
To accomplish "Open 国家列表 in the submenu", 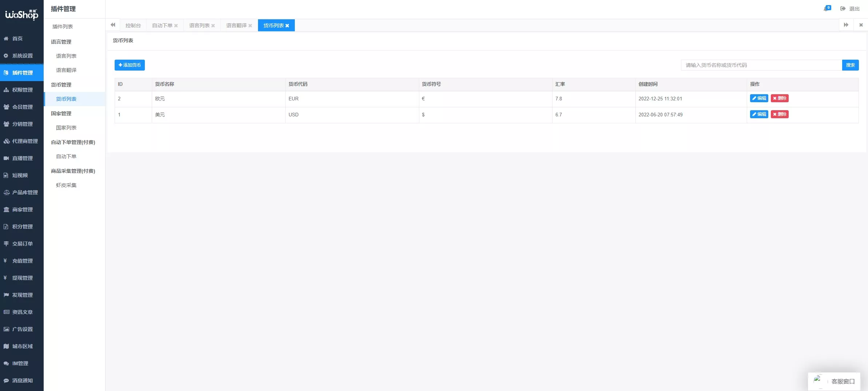I will [x=66, y=128].
